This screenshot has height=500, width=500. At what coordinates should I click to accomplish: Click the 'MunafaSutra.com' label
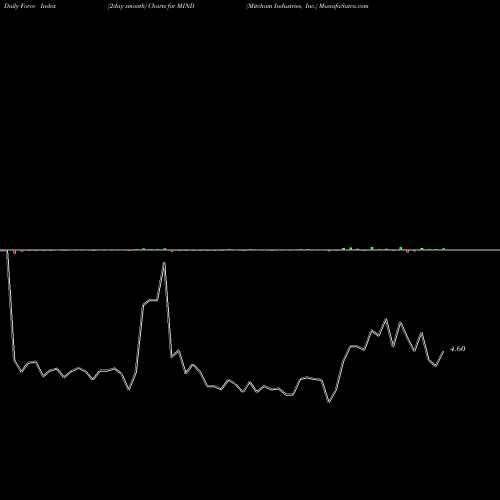pos(343,6)
